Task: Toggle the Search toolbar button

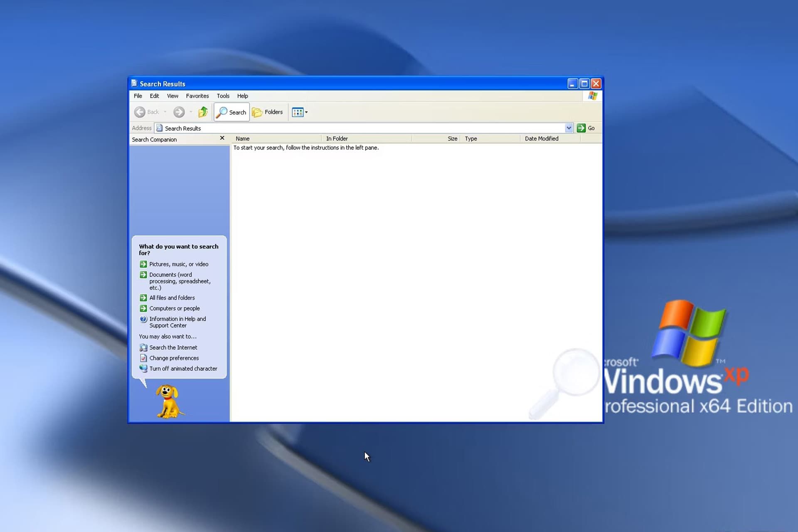Action: [232, 112]
